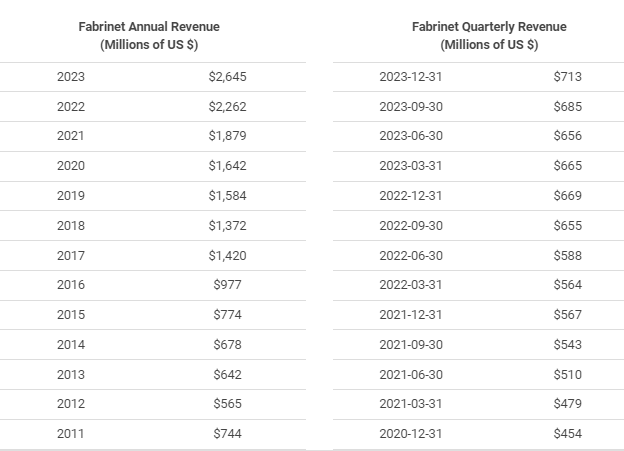This screenshot has height=451, width=624.
Task: Click the $588 quarterly revenue value
Action: click(x=568, y=256)
